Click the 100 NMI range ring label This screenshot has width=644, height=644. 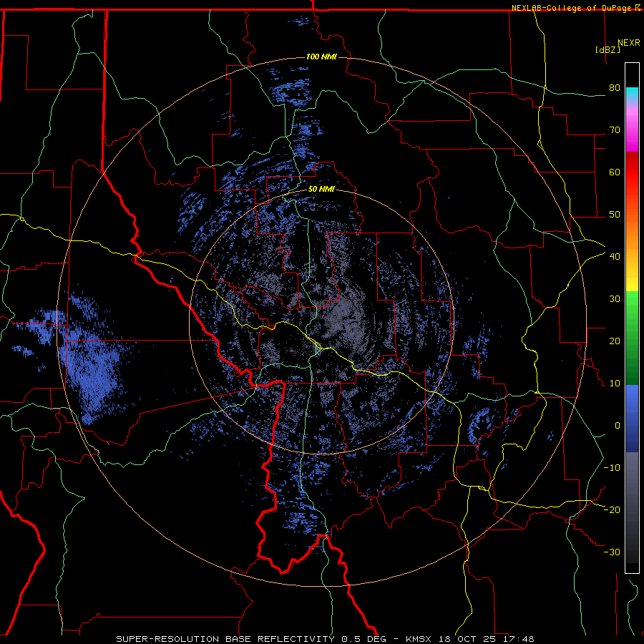pos(321,57)
